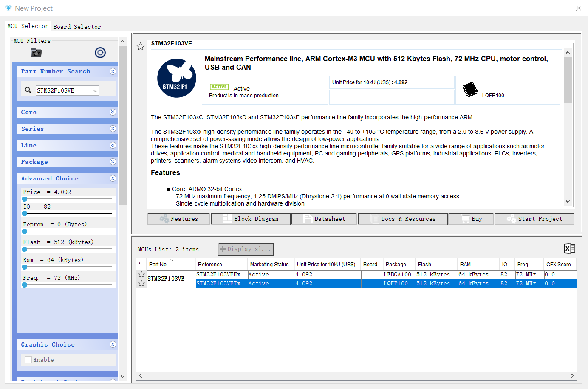Click the LQFP100 package chip icon
The image size is (588, 389).
[470, 89]
